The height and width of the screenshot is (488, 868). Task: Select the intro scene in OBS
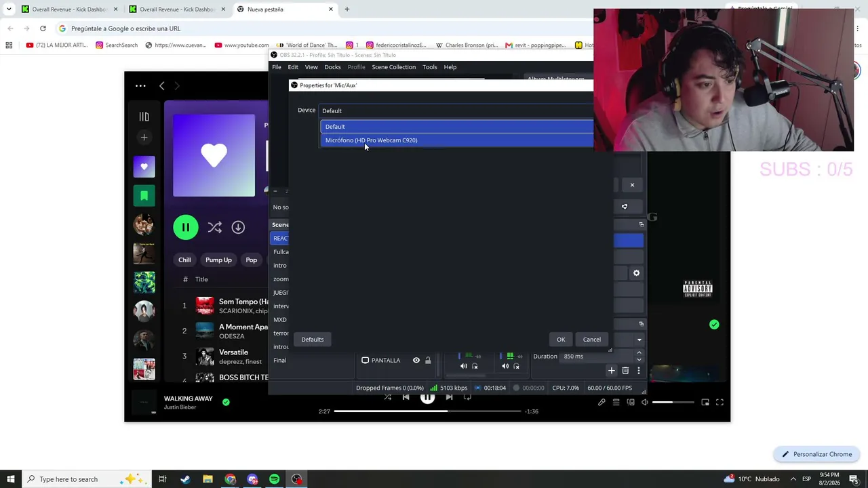tap(281, 266)
